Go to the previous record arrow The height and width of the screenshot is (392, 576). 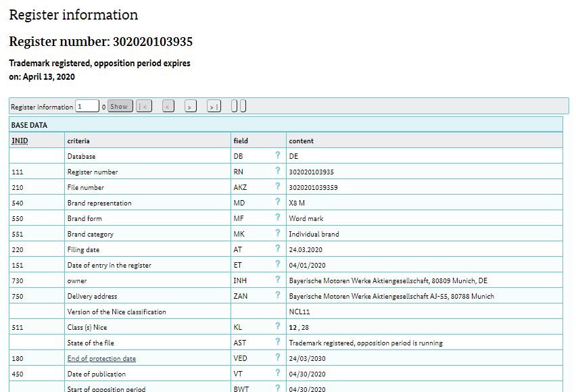168,106
